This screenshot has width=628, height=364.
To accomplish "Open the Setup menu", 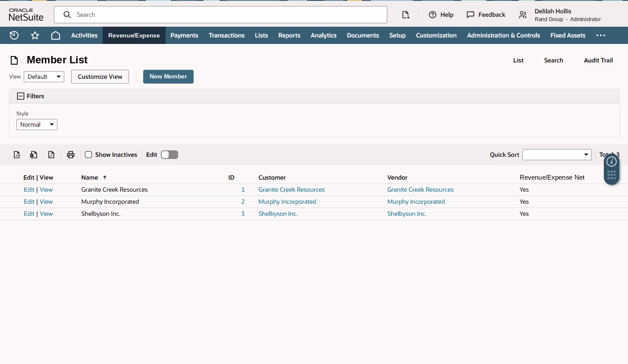I will [x=397, y=35].
